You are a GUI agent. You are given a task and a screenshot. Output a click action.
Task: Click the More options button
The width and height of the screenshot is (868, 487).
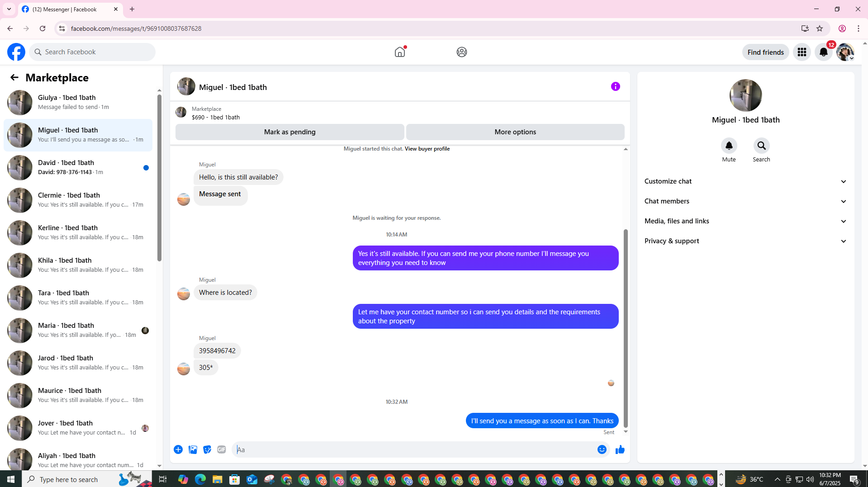[x=515, y=132]
